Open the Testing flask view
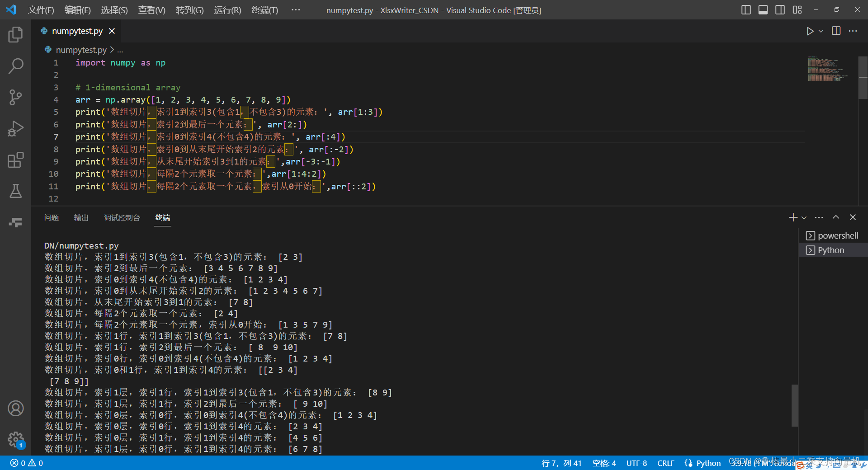 click(15, 191)
